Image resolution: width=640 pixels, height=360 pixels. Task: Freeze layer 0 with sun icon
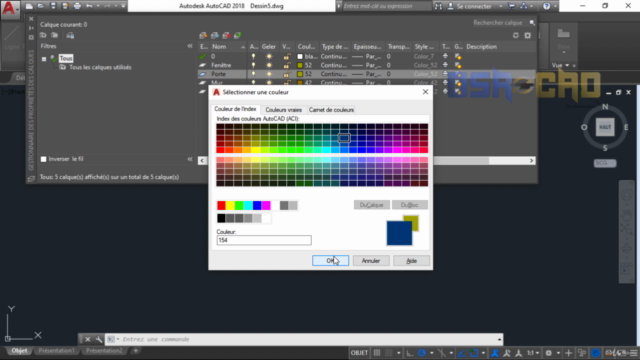click(x=269, y=56)
